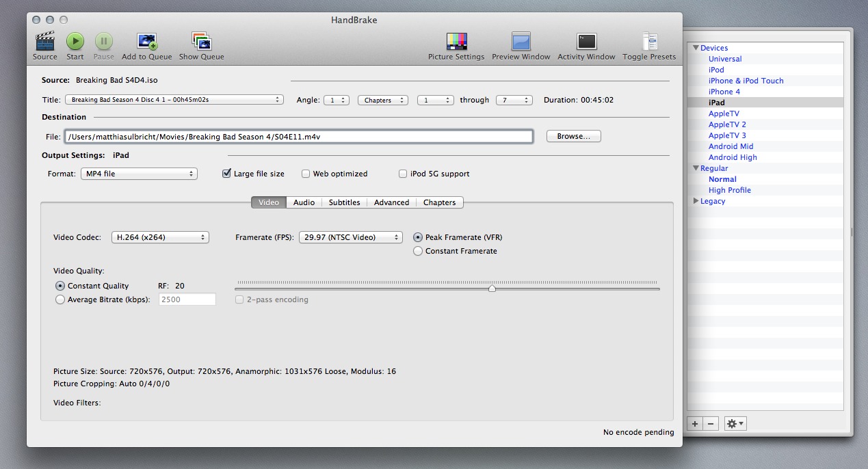Switch to the Subtitles tab

click(345, 202)
